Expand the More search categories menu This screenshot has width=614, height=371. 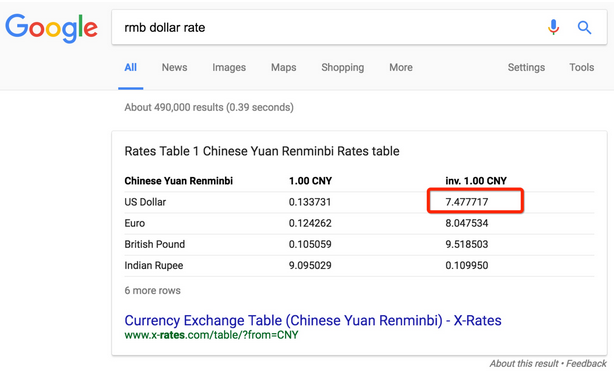pyautogui.click(x=401, y=67)
